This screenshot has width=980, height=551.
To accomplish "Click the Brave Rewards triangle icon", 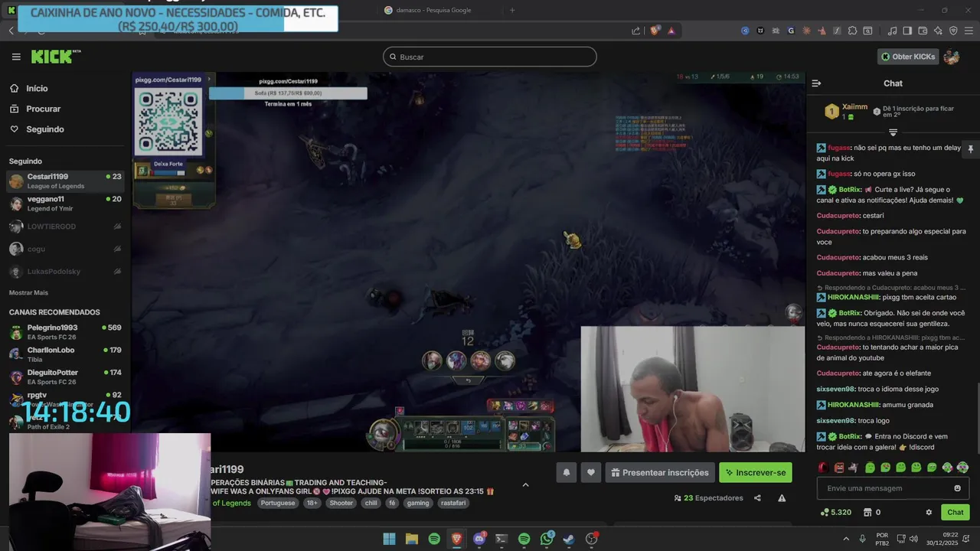I will [x=671, y=31].
